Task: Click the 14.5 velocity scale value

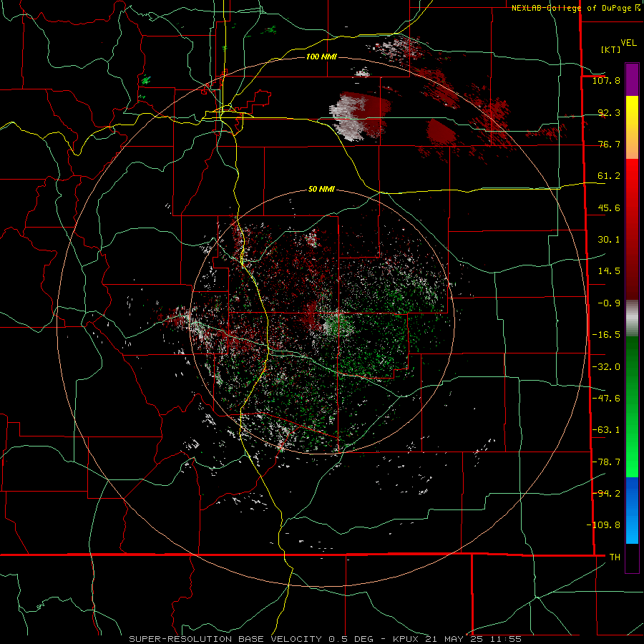Action: pos(609,271)
